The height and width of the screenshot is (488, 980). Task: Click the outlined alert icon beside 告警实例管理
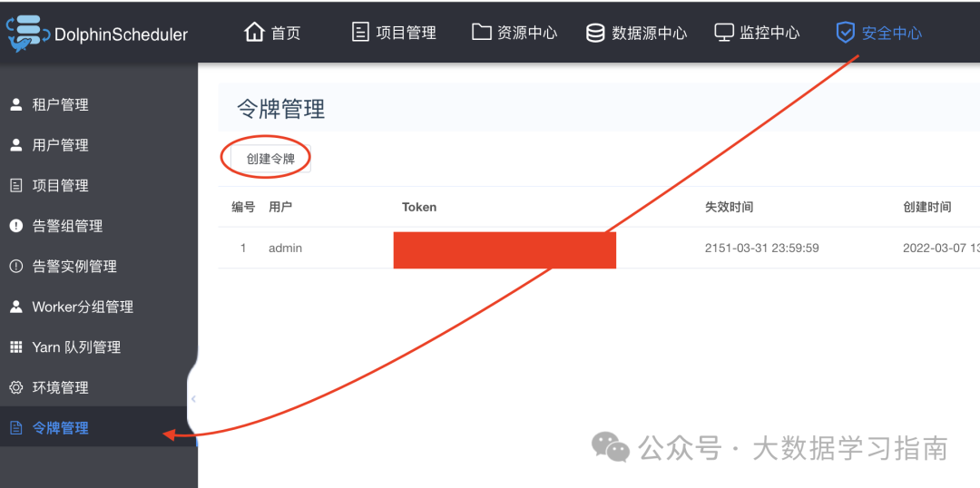coord(16,266)
